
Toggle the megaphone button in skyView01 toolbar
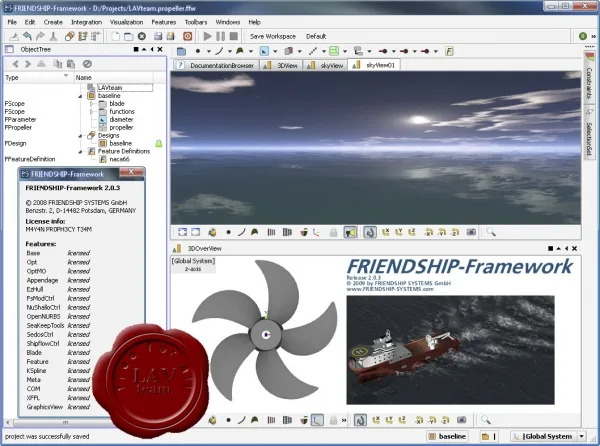tap(350, 232)
